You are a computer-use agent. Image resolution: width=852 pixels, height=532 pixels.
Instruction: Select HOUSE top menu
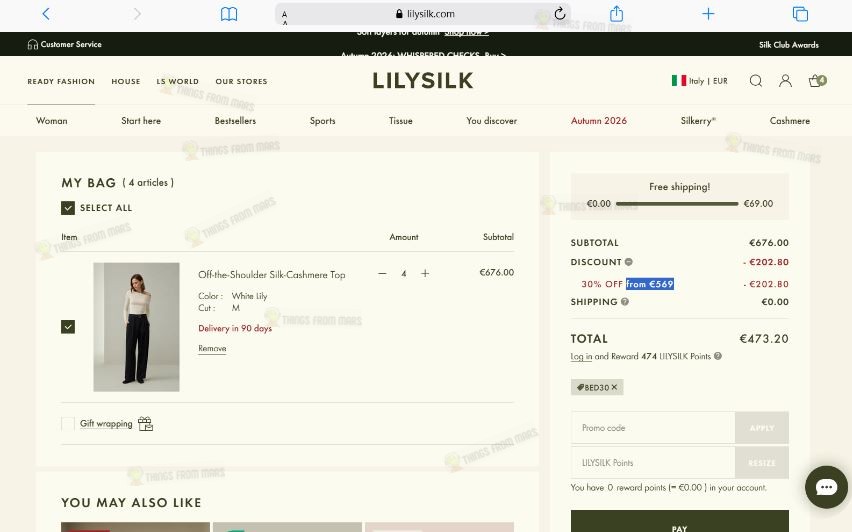click(x=126, y=82)
